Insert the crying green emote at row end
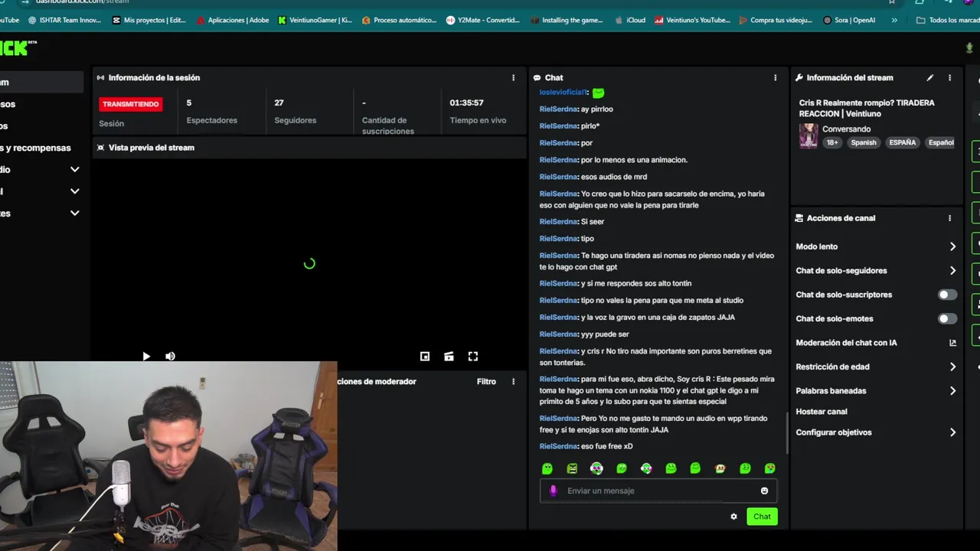 [x=769, y=468]
